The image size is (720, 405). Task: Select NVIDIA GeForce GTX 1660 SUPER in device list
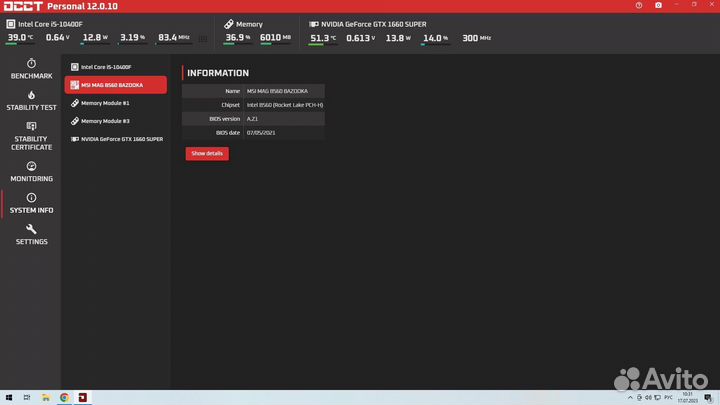click(116, 139)
